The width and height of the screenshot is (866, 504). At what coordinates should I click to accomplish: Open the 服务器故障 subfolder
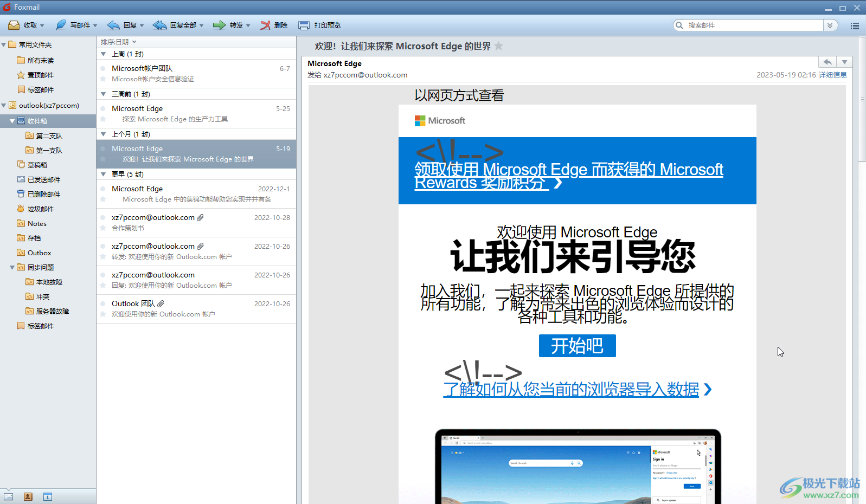click(x=47, y=311)
